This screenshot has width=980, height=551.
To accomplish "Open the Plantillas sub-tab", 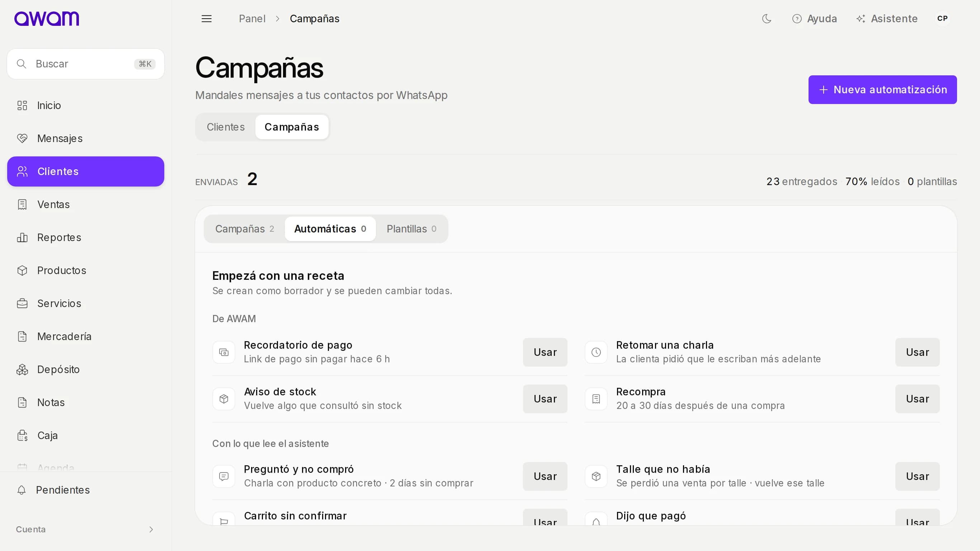I will point(411,229).
